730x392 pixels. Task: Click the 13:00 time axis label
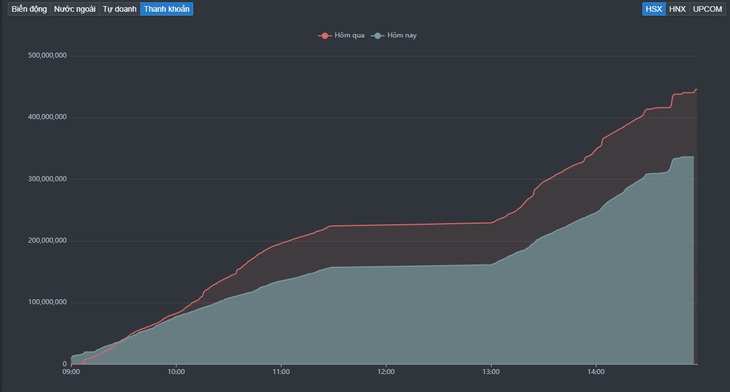click(x=491, y=372)
